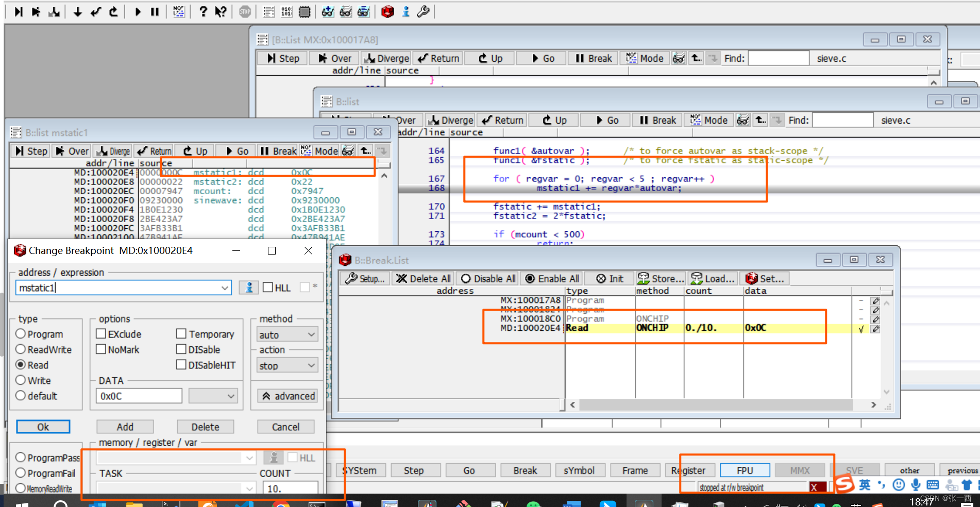The height and width of the screenshot is (507, 980).
Task: Open the TASK dropdown
Action: (x=176, y=488)
